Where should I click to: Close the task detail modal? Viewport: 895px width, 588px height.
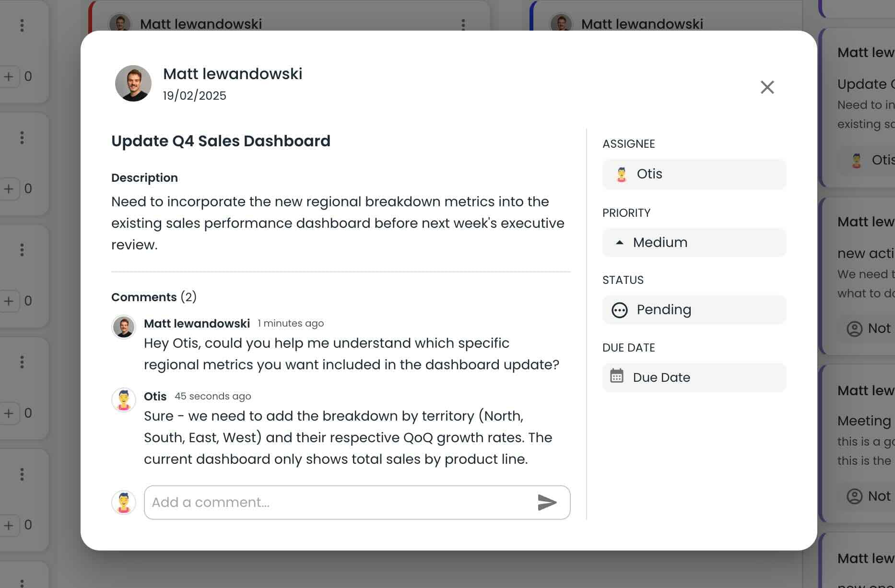(x=767, y=87)
